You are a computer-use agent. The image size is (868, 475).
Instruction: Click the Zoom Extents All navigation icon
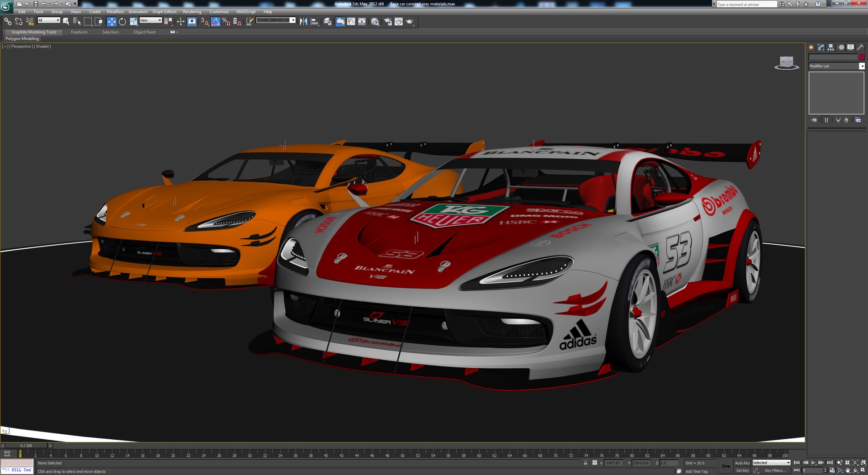pyautogui.click(x=863, y=463)
